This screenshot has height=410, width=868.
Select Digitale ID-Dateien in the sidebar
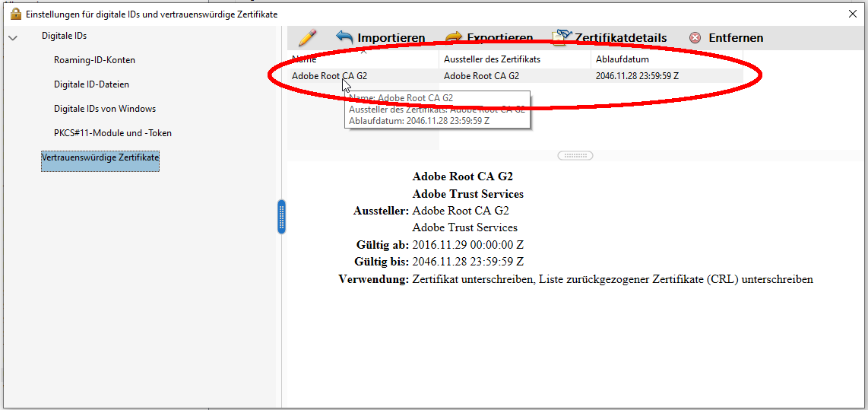(x=91, y=84)
